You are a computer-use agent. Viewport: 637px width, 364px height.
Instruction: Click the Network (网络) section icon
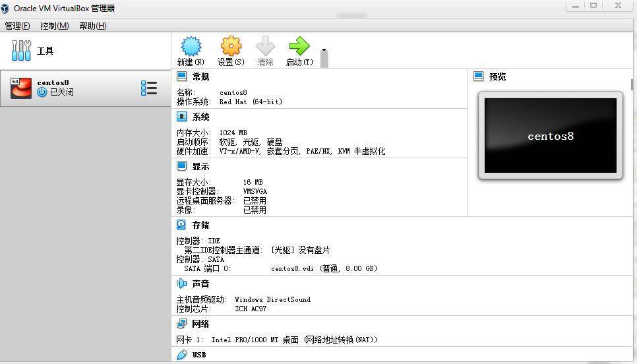point(181,324)
